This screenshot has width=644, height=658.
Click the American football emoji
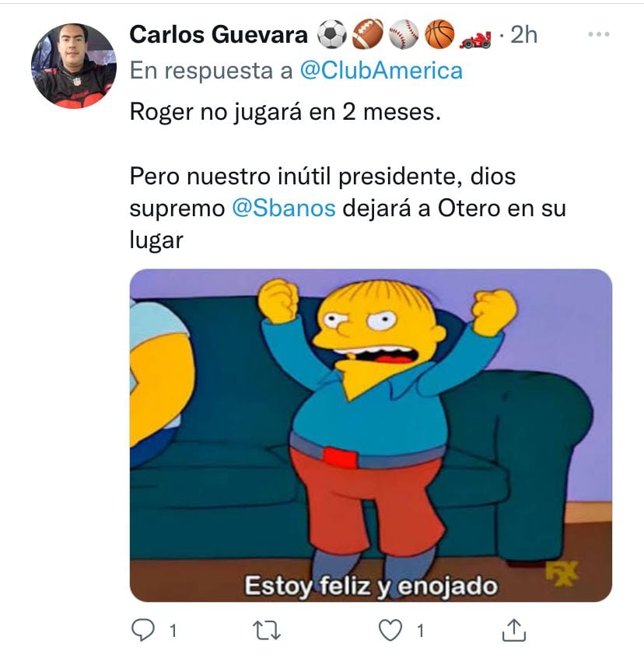368,34
